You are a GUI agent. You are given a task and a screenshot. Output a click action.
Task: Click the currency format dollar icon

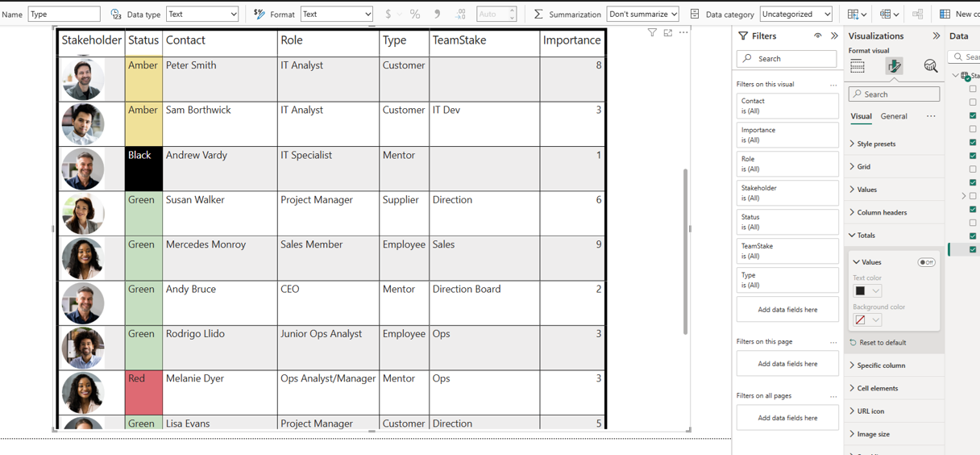[x=388, y=14]
